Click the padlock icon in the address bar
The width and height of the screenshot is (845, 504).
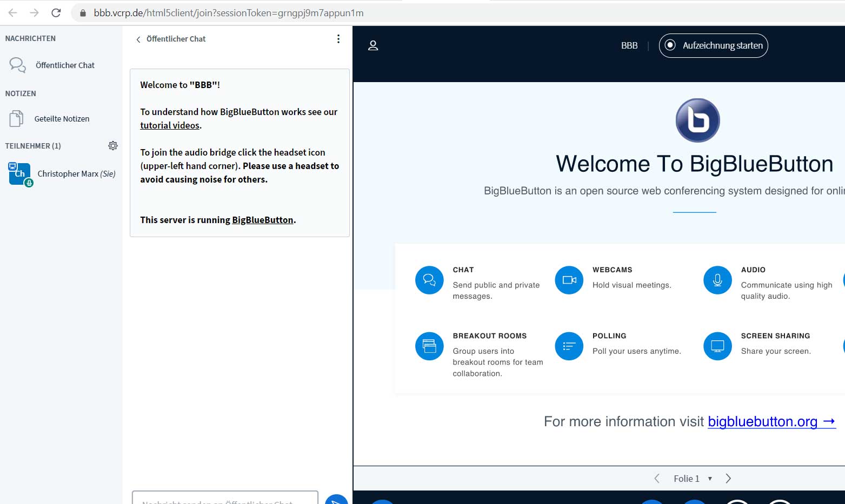tap(83, 13)
